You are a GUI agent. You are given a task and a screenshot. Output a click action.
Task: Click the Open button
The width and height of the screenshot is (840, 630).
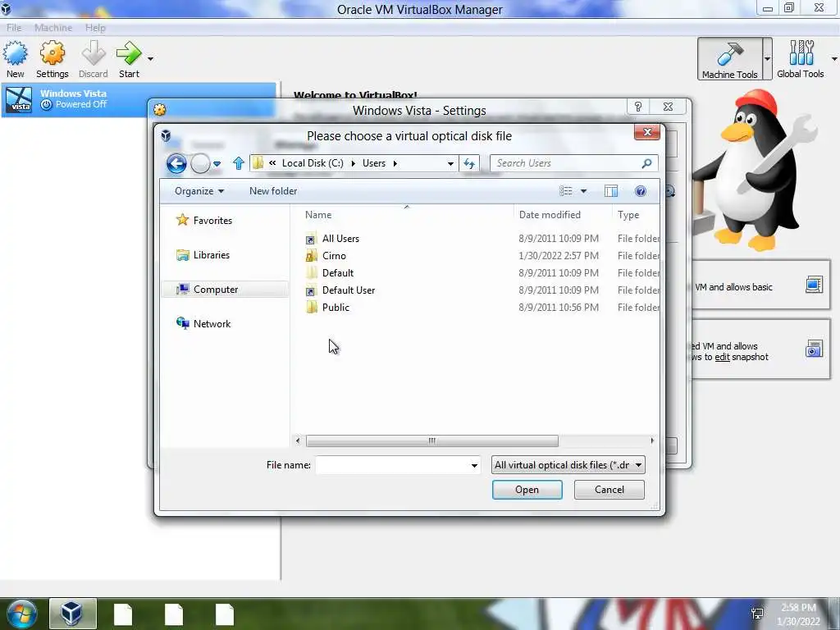pos(527,490)
